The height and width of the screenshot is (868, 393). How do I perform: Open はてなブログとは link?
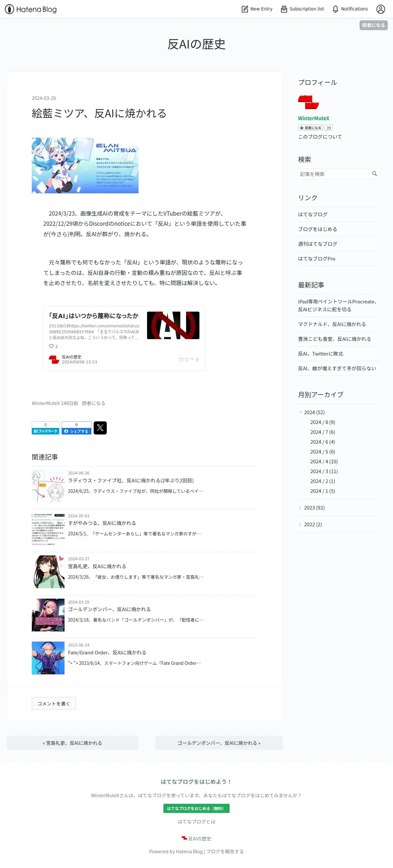point(196,821)
